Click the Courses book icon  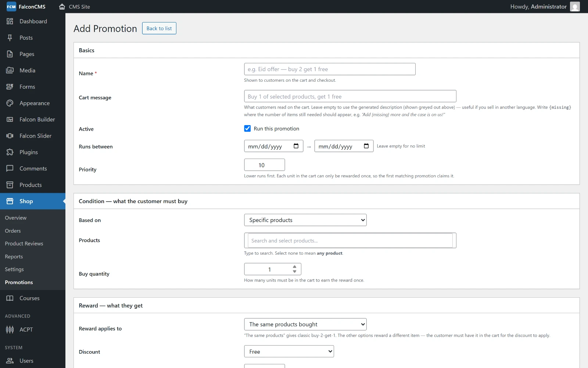(x=10, y=298)
